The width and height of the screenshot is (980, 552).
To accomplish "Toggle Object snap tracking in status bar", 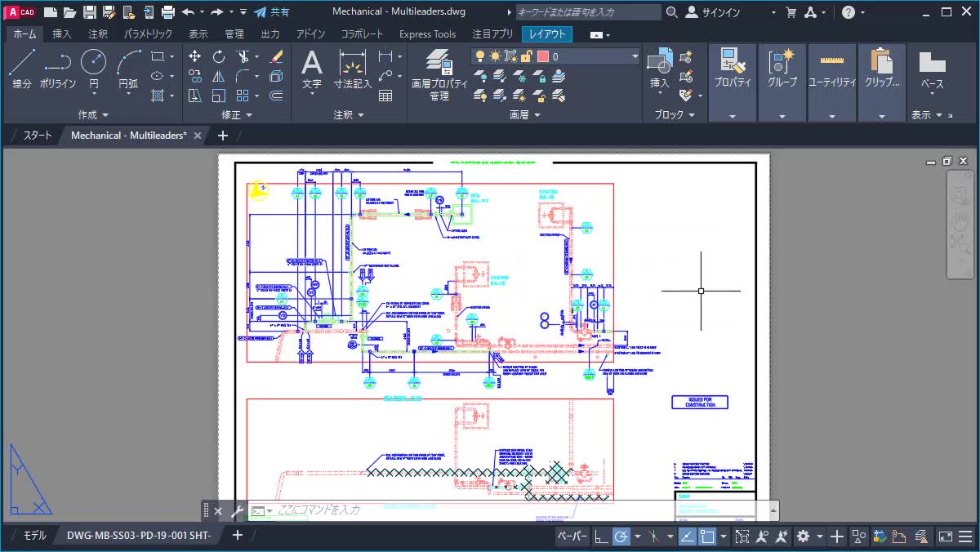I will pyautogui.click(x=687, y=536).
